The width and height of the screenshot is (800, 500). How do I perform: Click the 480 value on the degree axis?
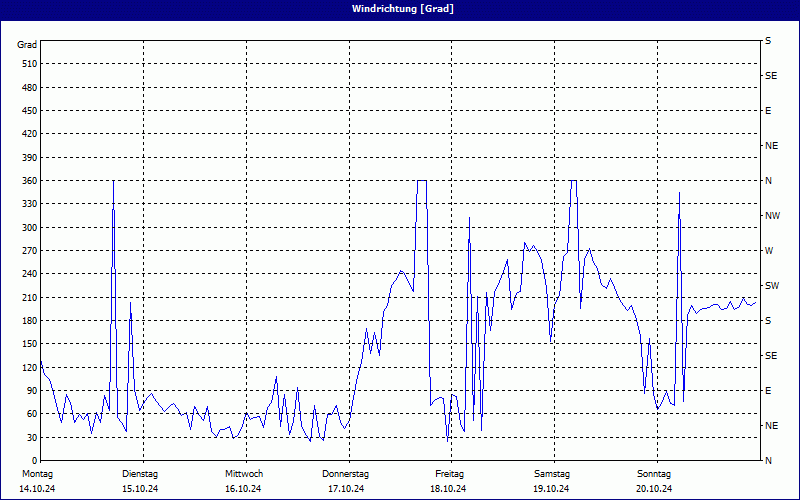(30, 87)
